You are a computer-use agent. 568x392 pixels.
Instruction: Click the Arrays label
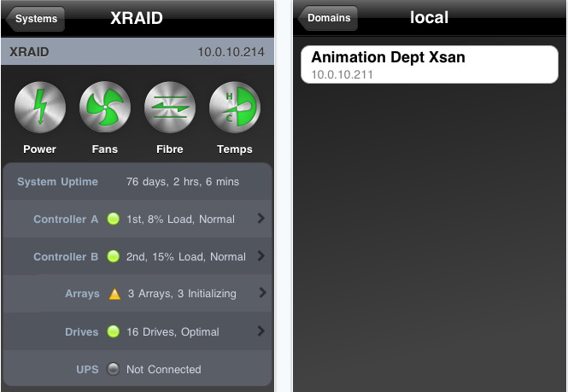pos(82,294)
